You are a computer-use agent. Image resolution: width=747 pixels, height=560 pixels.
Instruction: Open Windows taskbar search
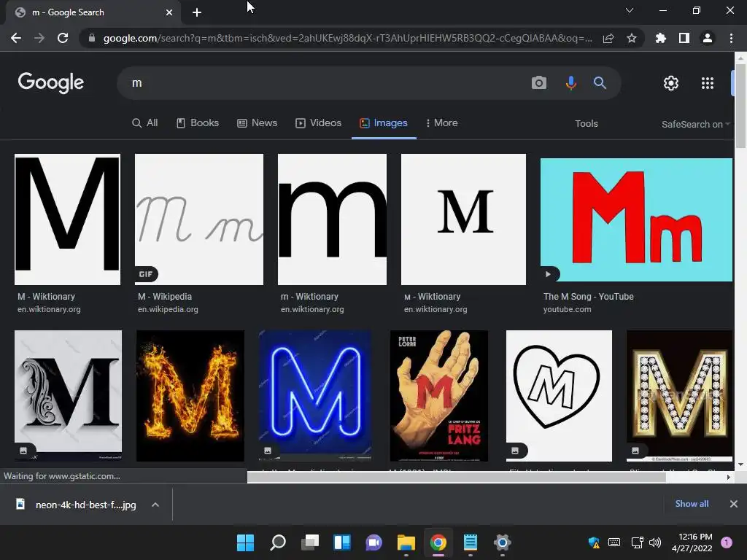click(278, 542)
